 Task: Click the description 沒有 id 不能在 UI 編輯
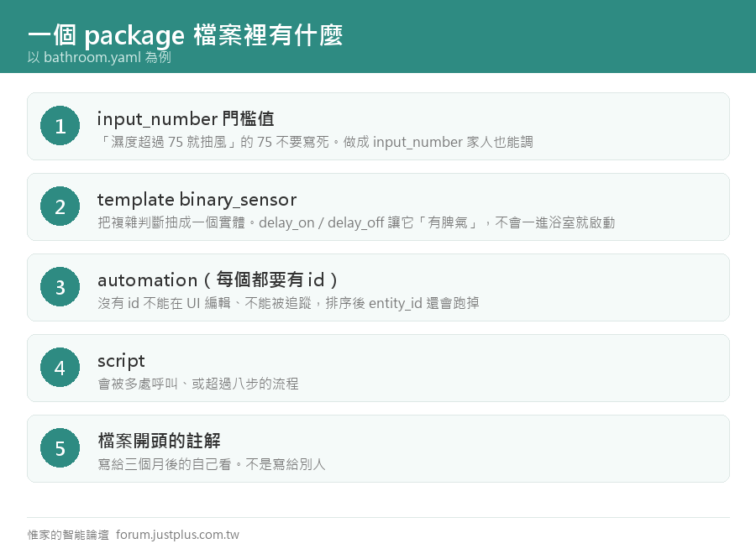[288, 303]
